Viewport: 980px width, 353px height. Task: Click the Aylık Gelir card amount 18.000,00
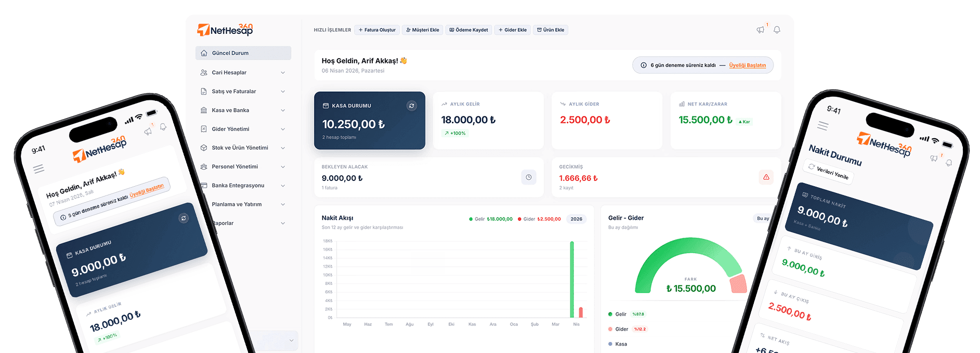point(468,120)
